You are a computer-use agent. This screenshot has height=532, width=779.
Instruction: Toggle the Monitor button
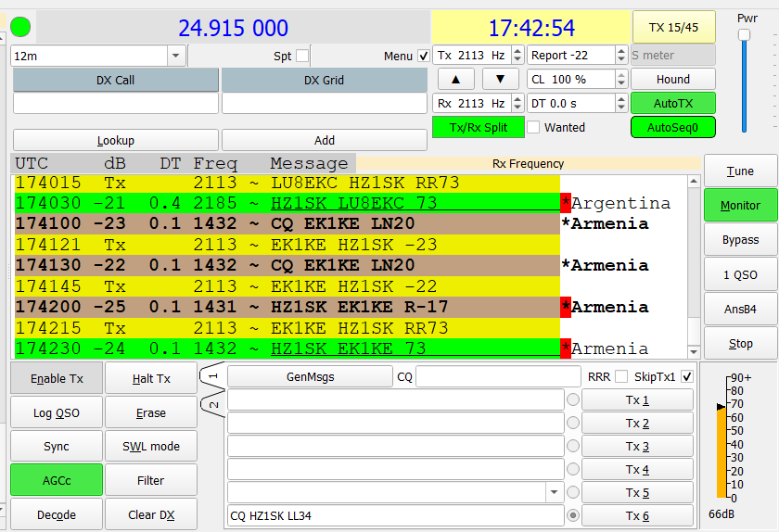(740, 205)
